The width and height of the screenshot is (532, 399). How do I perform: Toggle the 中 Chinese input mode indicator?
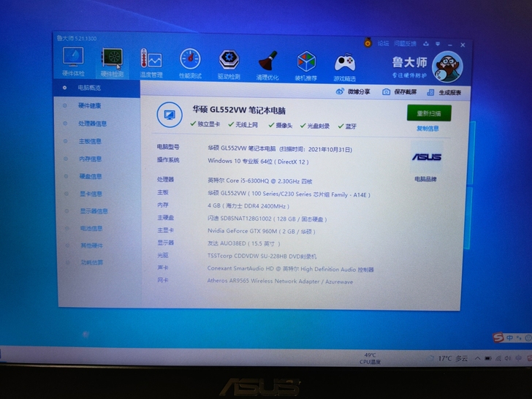point(509,338)
